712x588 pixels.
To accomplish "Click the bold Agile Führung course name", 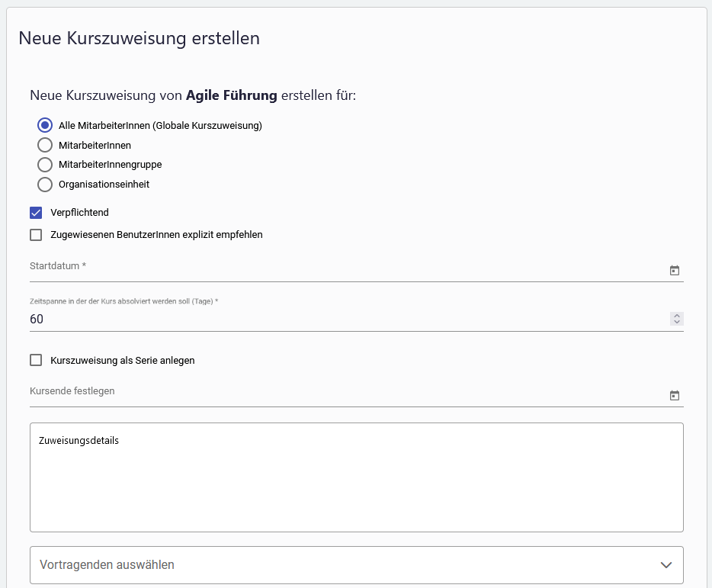I will tap(232, 96).
